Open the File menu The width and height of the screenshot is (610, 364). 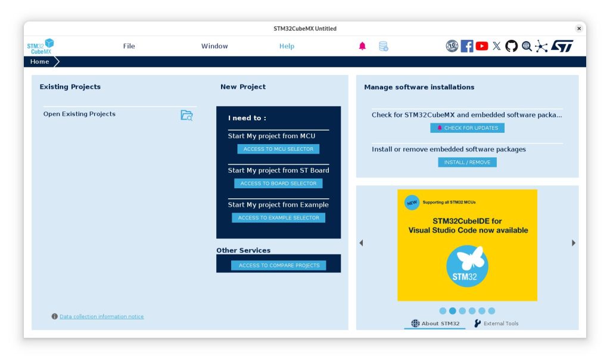pos(129,46)
